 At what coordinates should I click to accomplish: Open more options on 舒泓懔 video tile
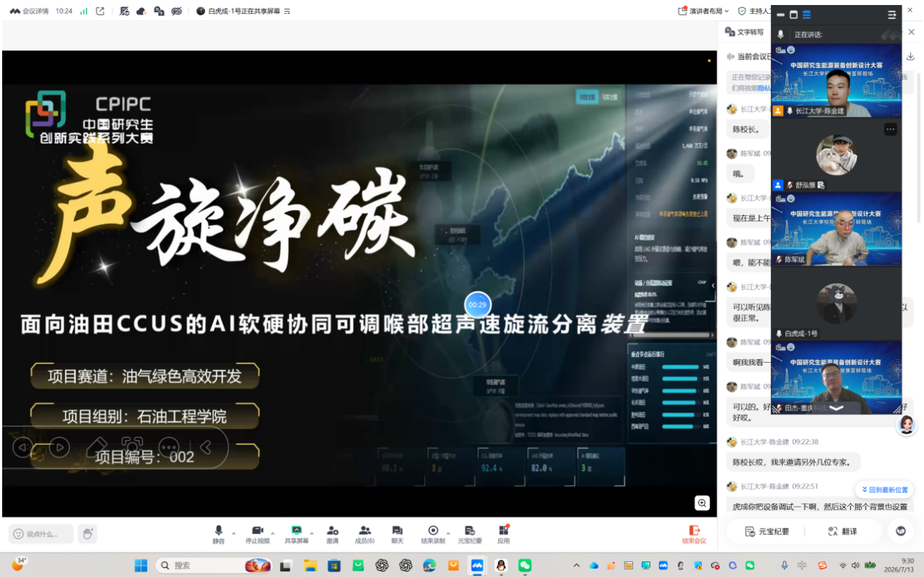[x=890, y=129]
